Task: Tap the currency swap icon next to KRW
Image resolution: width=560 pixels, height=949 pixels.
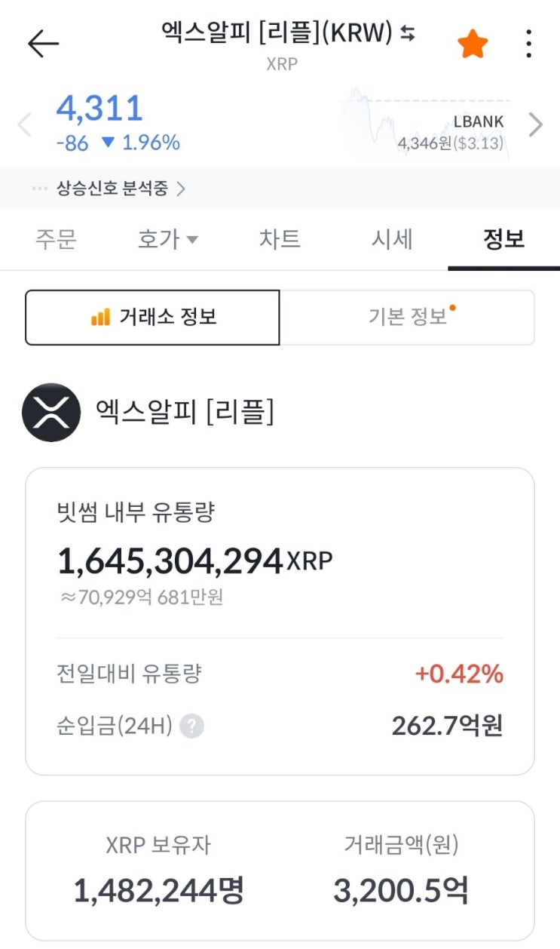Action: 408,33
